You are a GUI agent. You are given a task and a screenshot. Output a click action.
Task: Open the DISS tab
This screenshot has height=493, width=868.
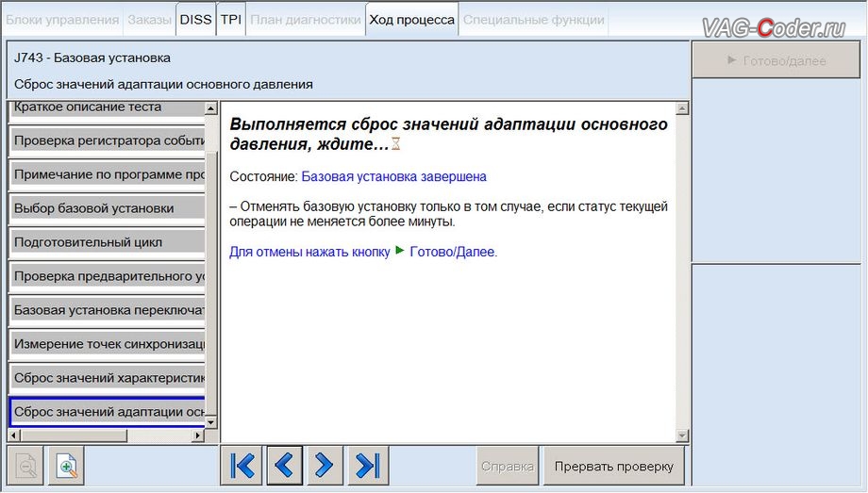coord(196,20)
